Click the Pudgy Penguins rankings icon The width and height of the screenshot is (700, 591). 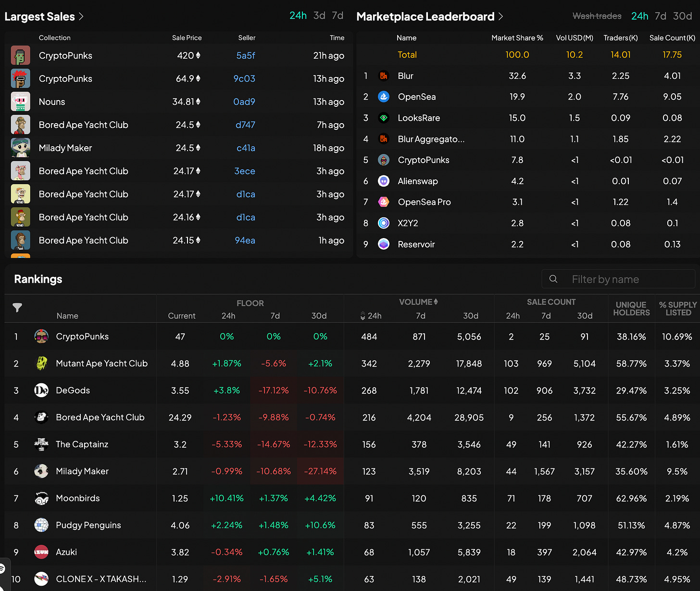pos(41,525)
